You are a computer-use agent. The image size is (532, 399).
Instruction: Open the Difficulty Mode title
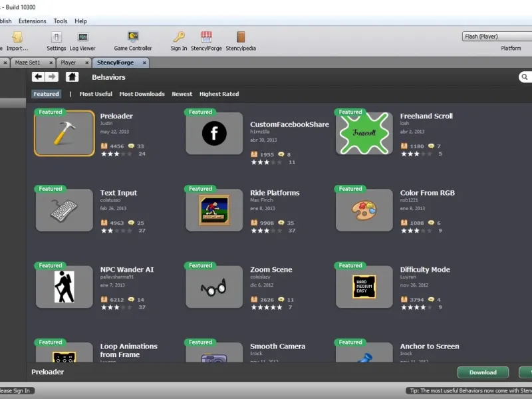click(x=425, y=269)
